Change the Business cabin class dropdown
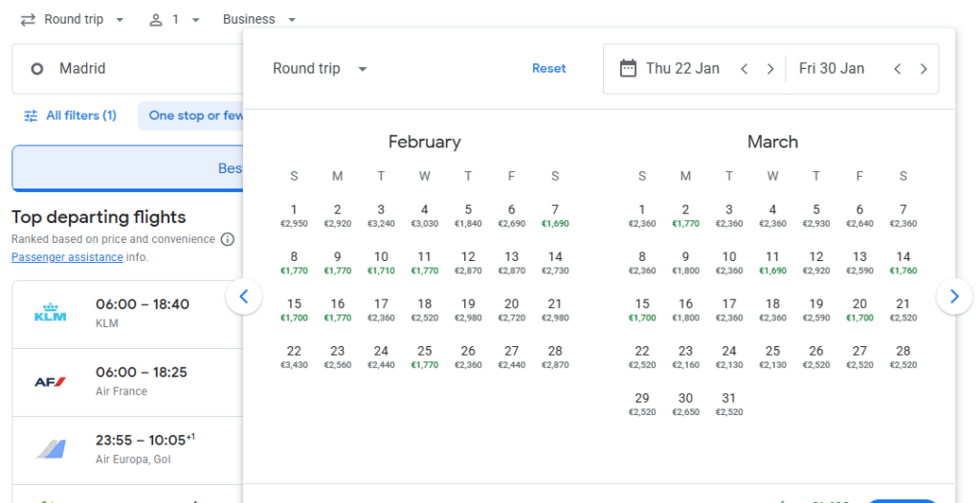The height and width of the screenshot is (503, 980). tap(258, 19)
